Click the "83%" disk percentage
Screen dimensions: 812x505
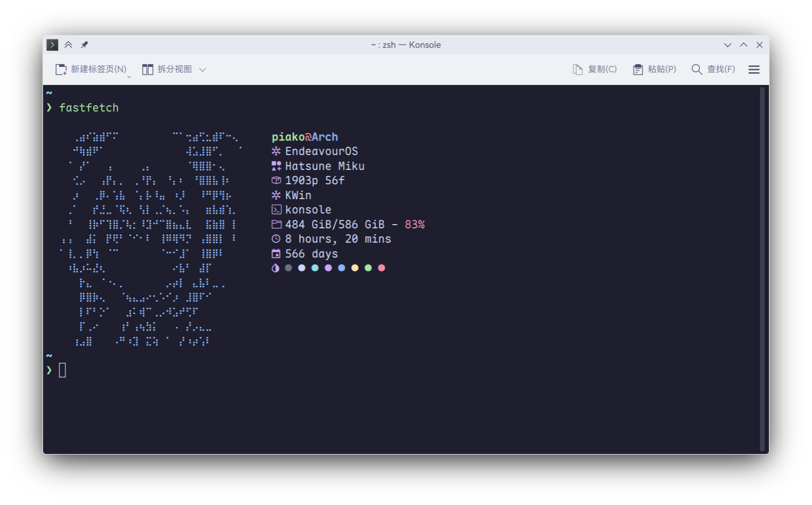coord(415,225)
